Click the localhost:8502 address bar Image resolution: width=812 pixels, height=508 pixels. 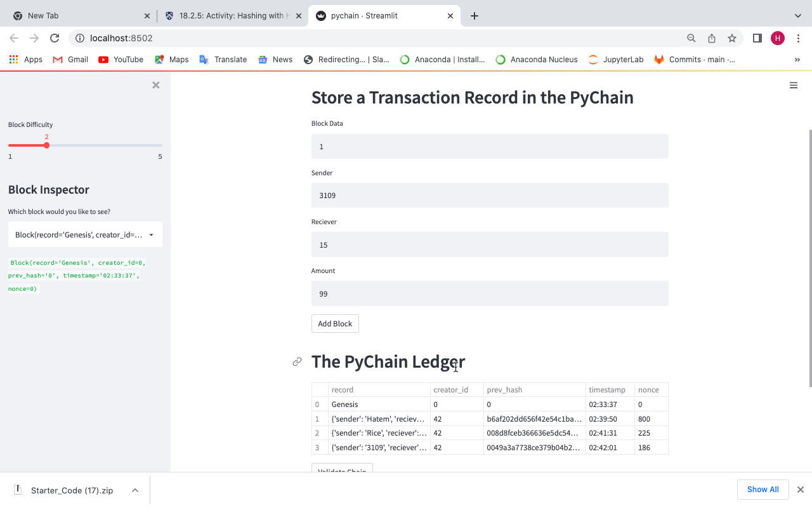pyautogui.click(x=374, y=38)
